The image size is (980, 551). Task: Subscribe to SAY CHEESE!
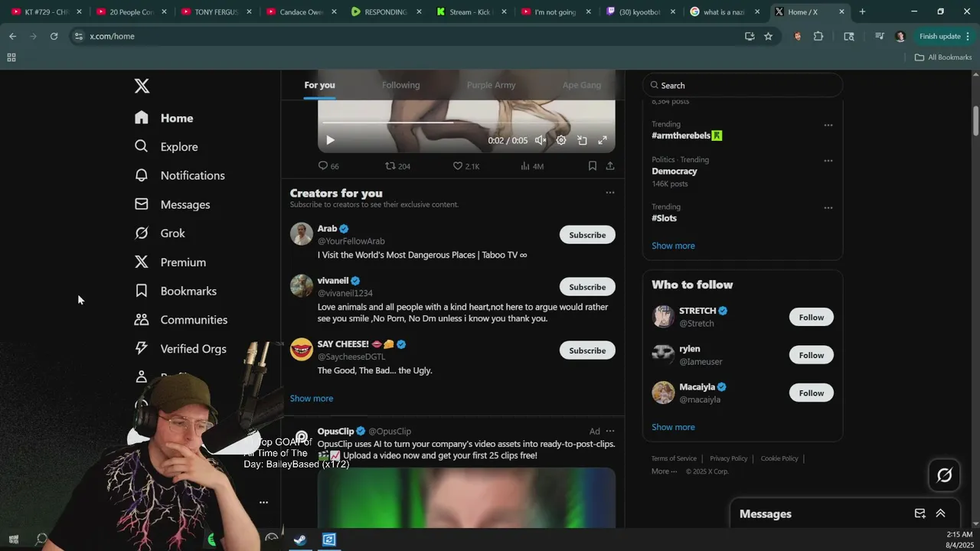coord(587,350)
